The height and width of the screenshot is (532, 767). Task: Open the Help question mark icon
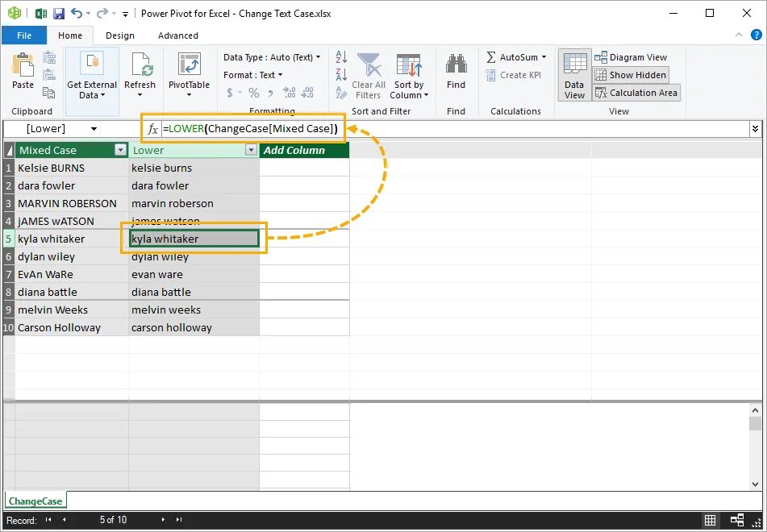(757, 35)
